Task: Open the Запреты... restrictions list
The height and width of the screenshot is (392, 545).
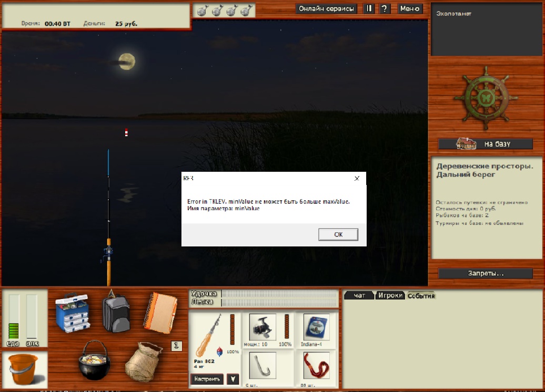Action: 486,273
